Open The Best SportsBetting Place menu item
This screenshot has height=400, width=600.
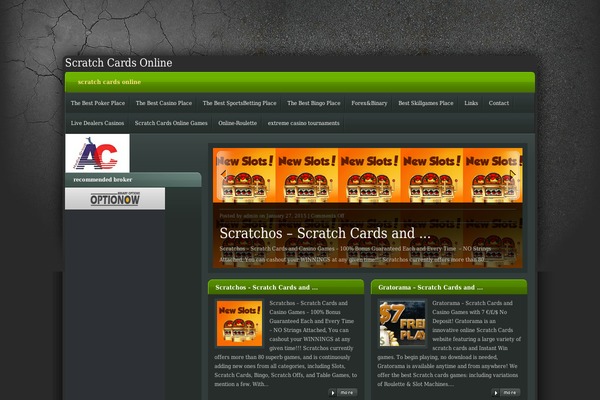click(x=240, y=103)
